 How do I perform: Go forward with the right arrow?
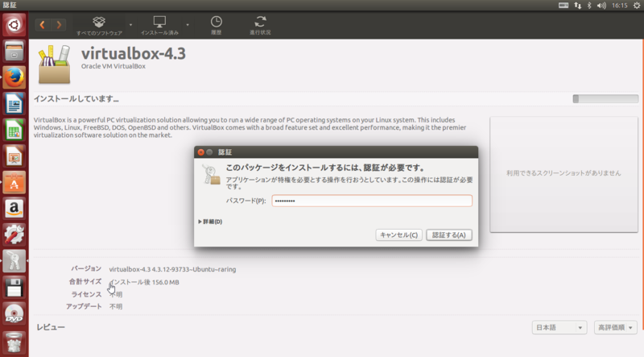59,25
